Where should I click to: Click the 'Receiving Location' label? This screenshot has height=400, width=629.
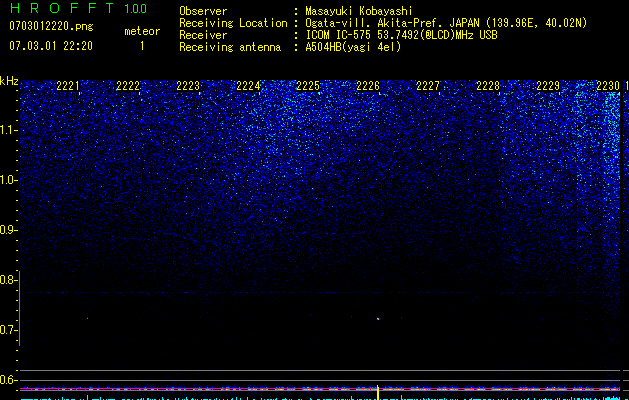(233, 23)
